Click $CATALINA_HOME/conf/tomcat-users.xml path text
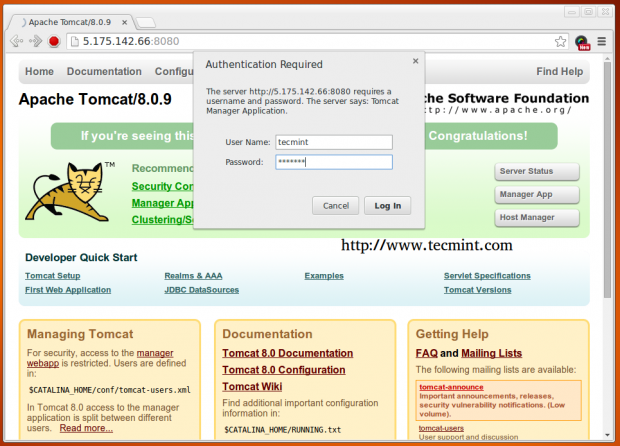Viewport: 620px width, 446px height. (x=110, y=390)
